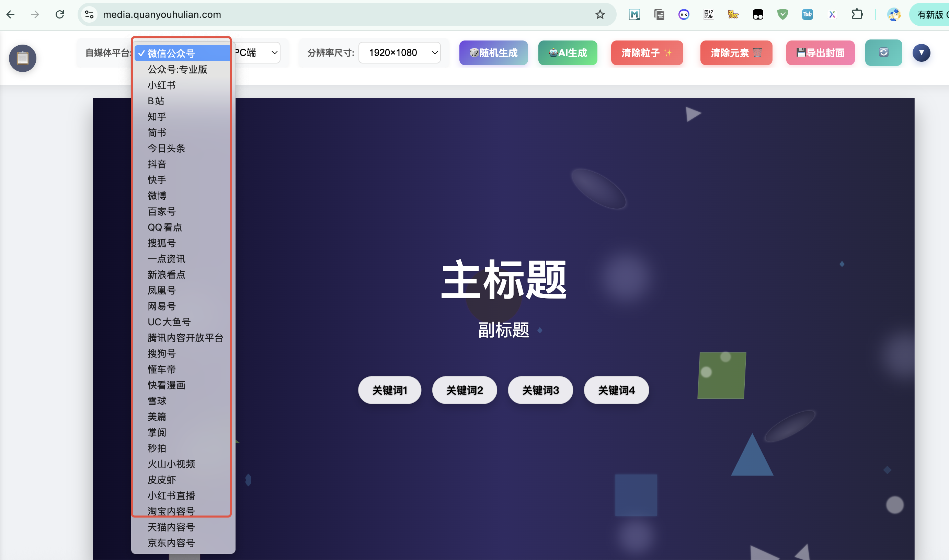949x560 pixels.
Task: Click the teal refresh icon button
Action: (x=883, y=52)
